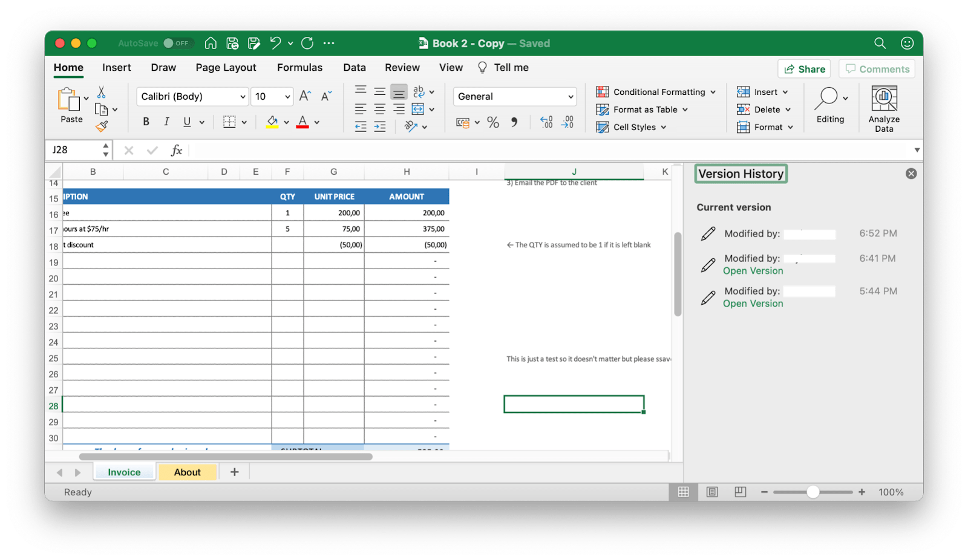Click the Copy icon
This screenshot has height=560, width=968.
click(x=101, y=109)
